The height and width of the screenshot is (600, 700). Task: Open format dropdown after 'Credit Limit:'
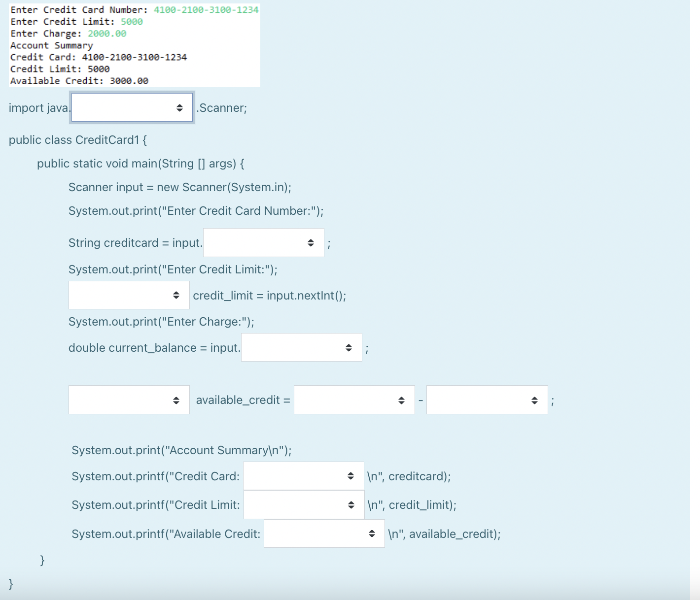click(x=304, y=504)
